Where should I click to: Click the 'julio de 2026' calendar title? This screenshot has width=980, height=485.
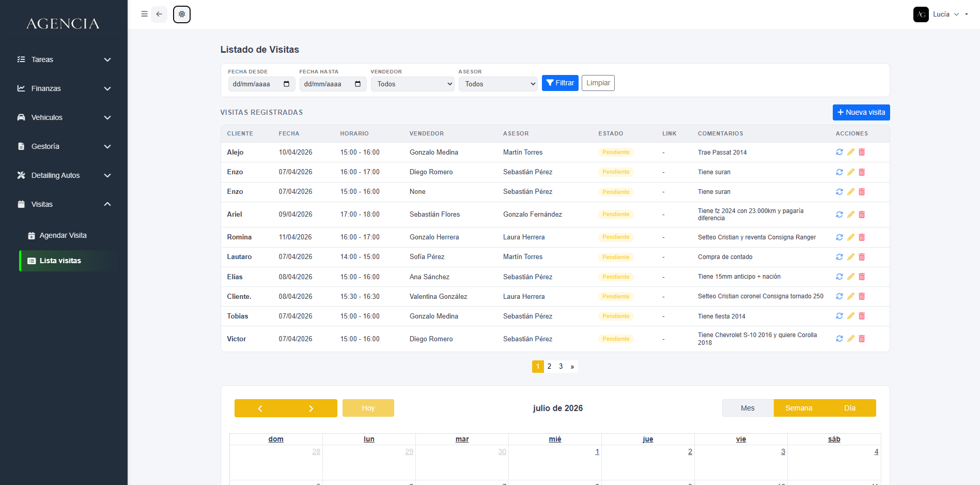[x=558, y=408]
